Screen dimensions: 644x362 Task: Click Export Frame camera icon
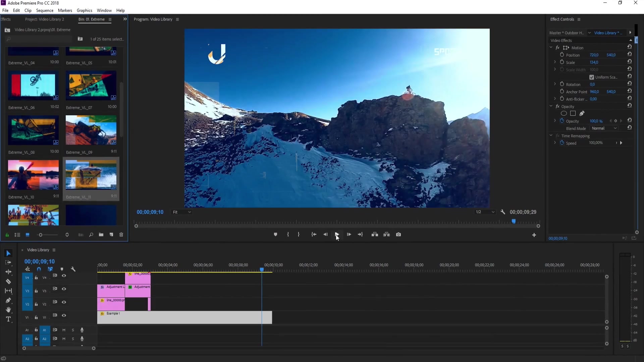pos(398,235)
